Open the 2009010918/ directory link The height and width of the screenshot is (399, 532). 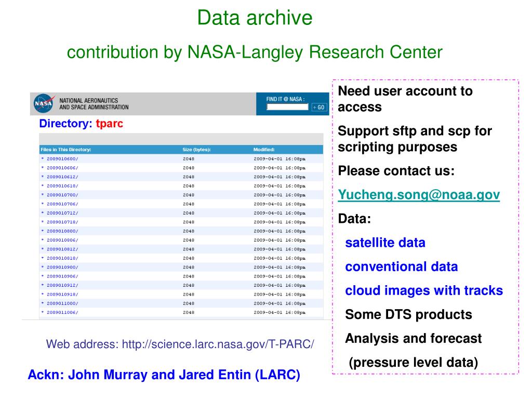[x=62, y=295]
